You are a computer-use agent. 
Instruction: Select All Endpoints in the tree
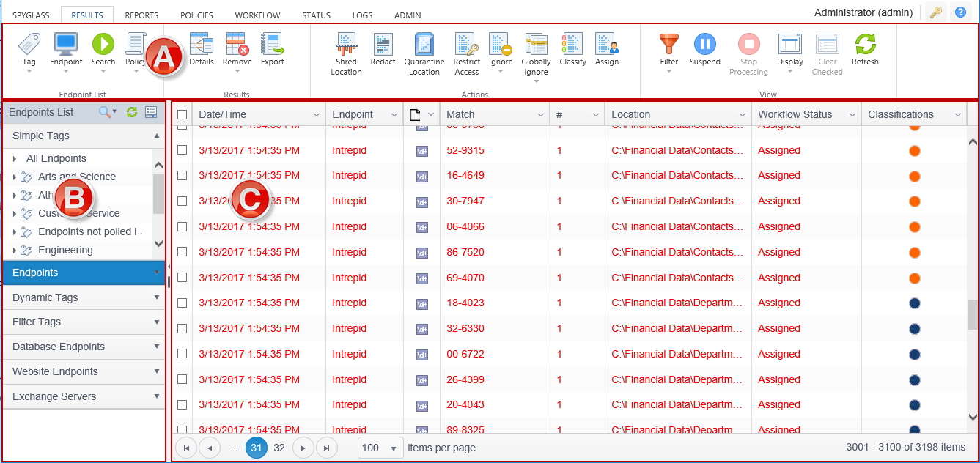56,158
